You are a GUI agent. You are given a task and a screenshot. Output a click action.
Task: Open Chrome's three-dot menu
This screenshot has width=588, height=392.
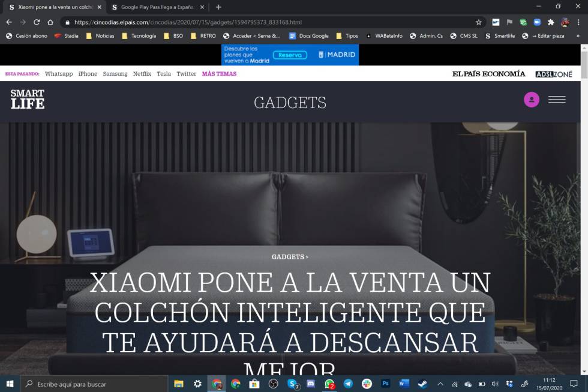(x=578, y=22)
